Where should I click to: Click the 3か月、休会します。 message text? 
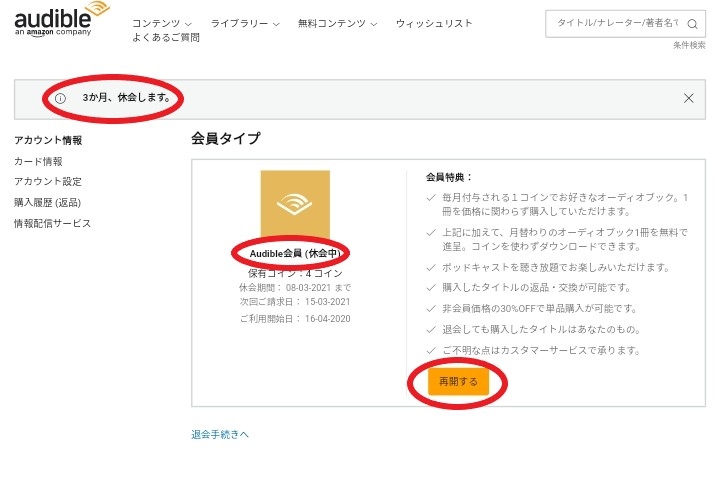[127, 98]
